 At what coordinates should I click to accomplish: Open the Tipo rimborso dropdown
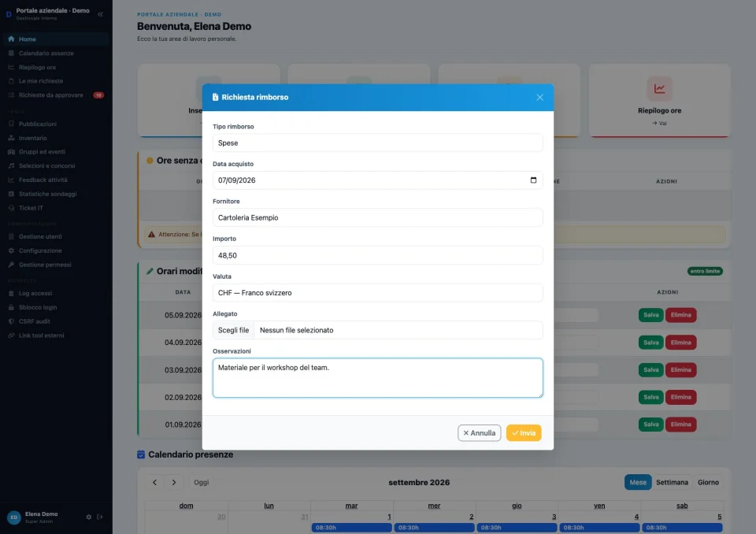pyautogui.click(x=377, y=143)
